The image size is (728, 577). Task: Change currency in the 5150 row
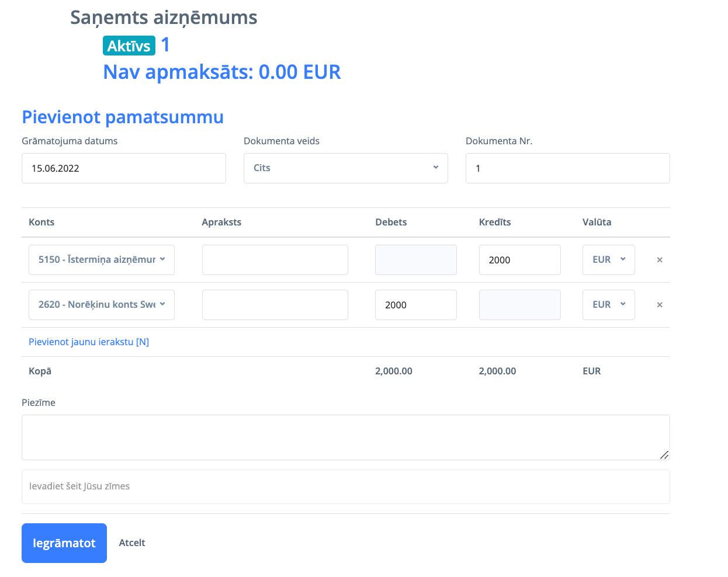[x=609, y=260]
